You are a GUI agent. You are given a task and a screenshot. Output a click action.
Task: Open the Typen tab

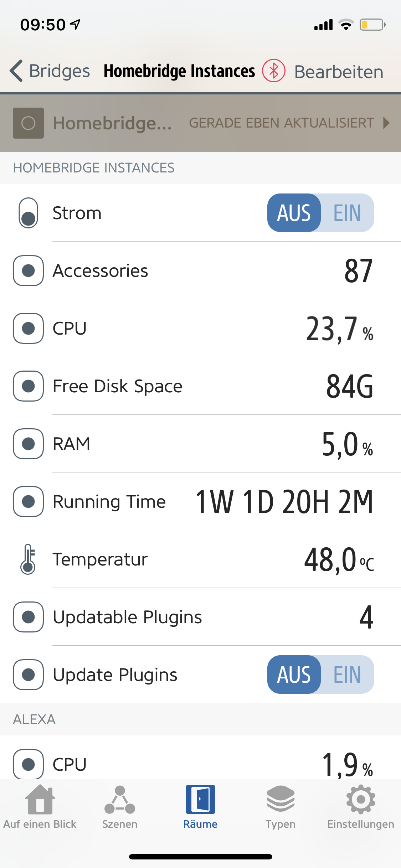(281, 806)
